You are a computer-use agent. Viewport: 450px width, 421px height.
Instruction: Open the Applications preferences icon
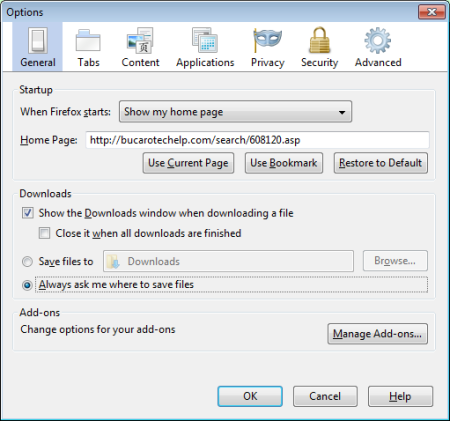(205, 41)
